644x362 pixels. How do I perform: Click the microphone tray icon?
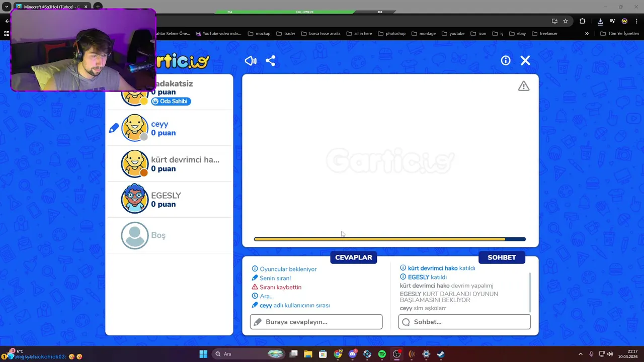[x=591, y=354]
